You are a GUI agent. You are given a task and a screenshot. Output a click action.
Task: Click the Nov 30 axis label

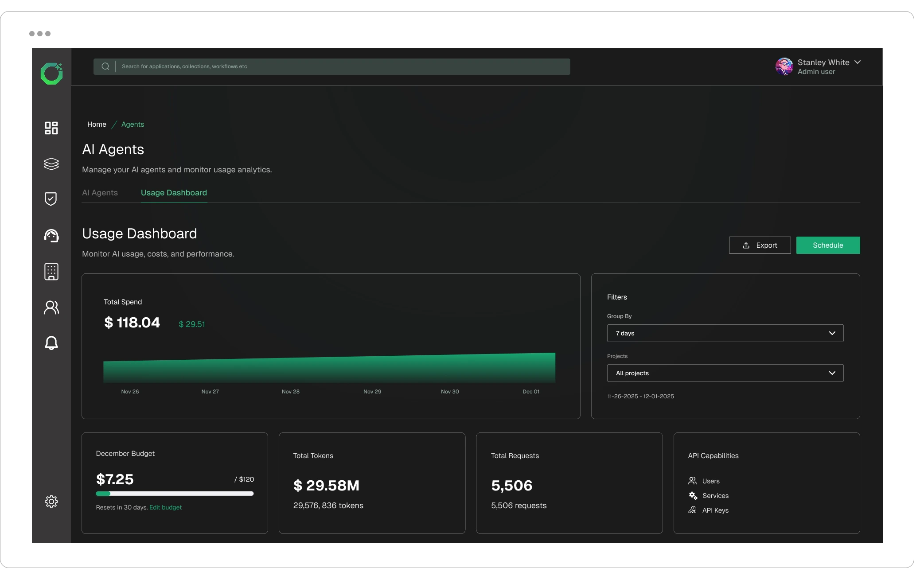450,392
